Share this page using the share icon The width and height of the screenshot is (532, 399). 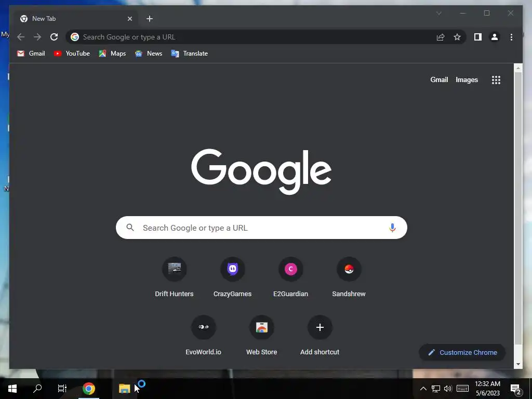click(441, 37)
